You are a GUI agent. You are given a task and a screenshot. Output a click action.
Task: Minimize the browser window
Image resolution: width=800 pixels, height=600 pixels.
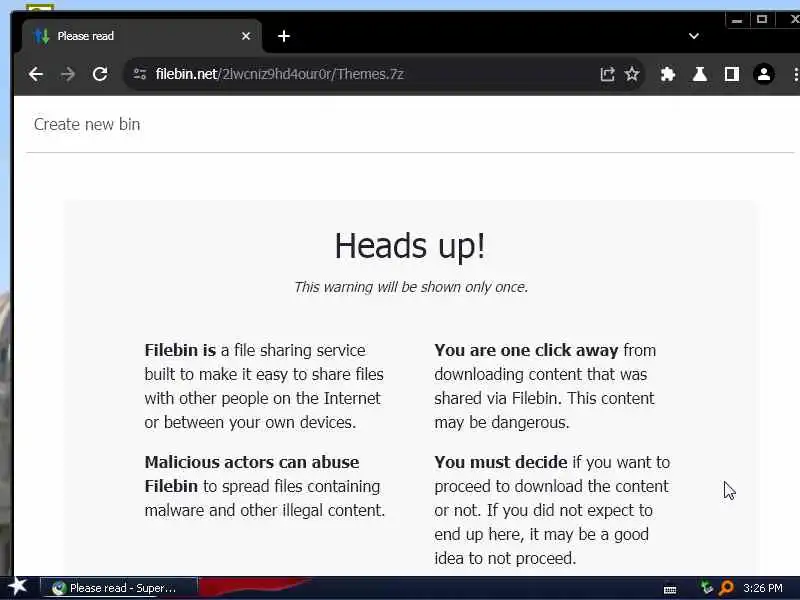pyautogui.click(x=737, y=20)
